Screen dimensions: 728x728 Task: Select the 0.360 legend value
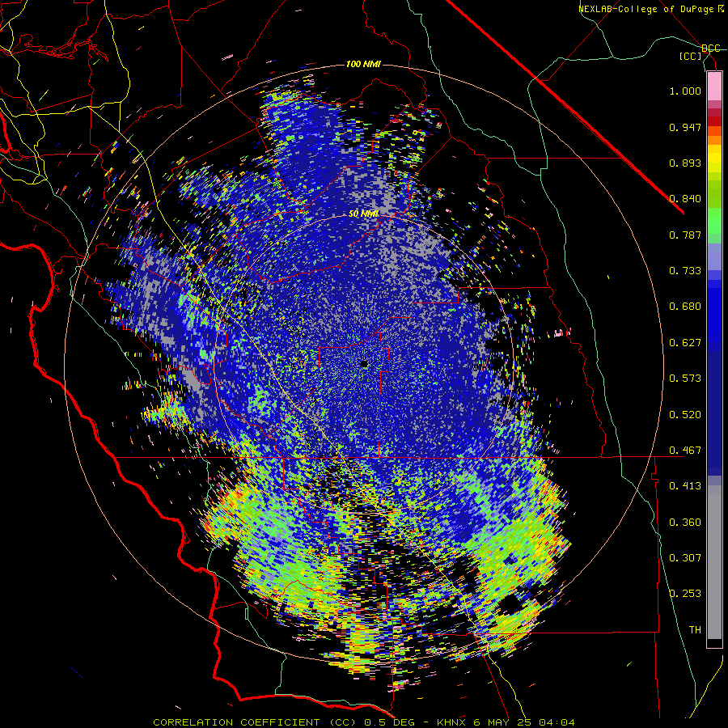click(x=685, y=523)
